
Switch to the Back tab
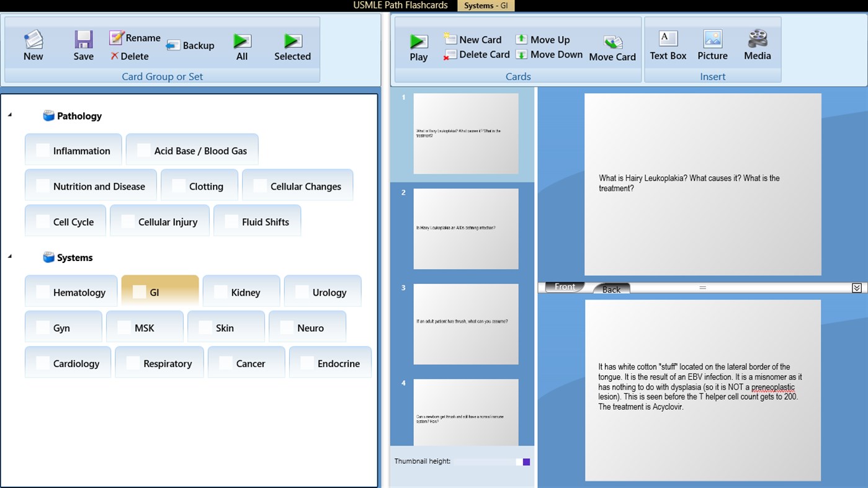click(611, 289)
